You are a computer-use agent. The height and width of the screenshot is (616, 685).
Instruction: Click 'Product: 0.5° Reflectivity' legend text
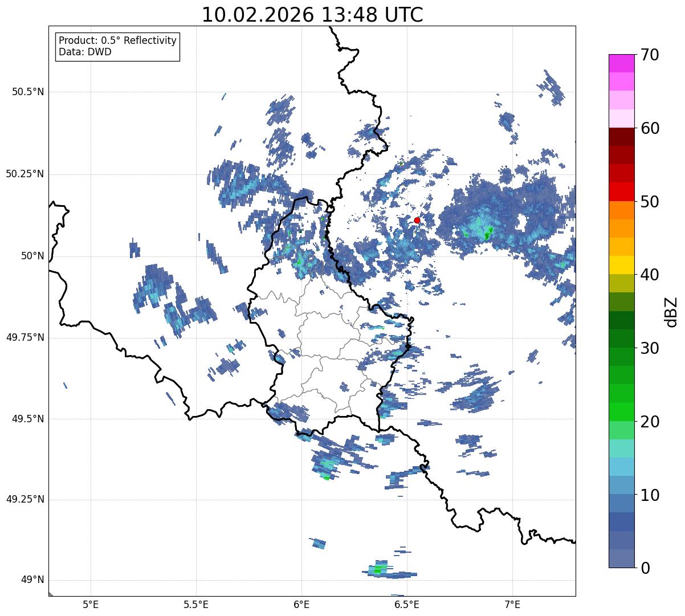118,41
